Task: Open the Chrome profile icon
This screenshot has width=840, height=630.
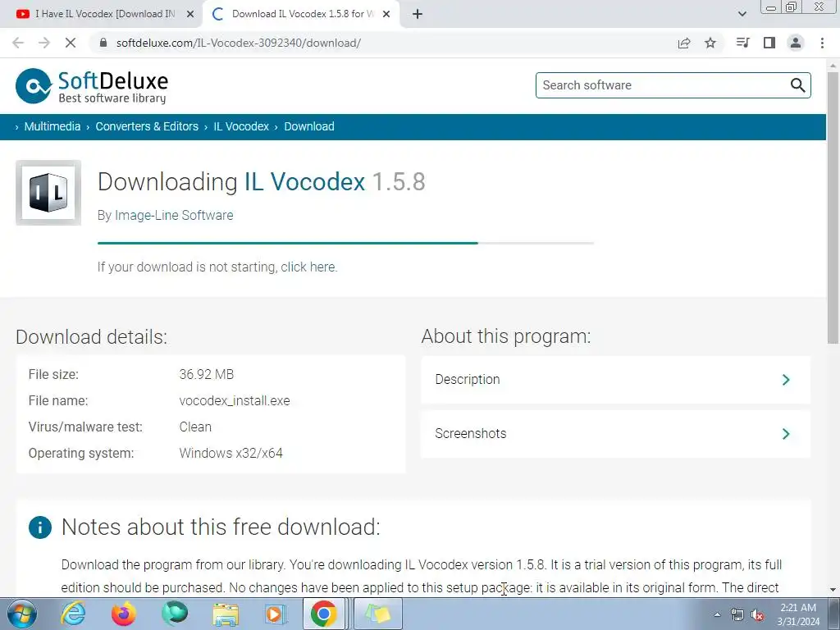Action: coord(796,43)
